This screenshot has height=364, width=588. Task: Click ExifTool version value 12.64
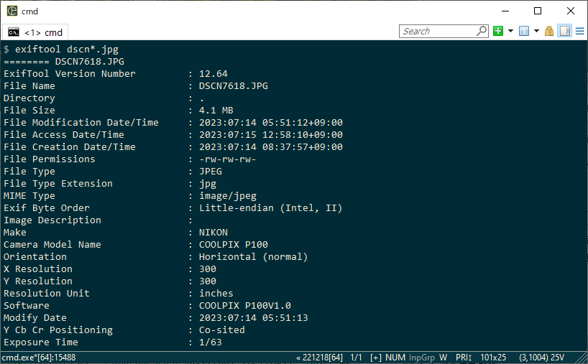tap(213, 74)
